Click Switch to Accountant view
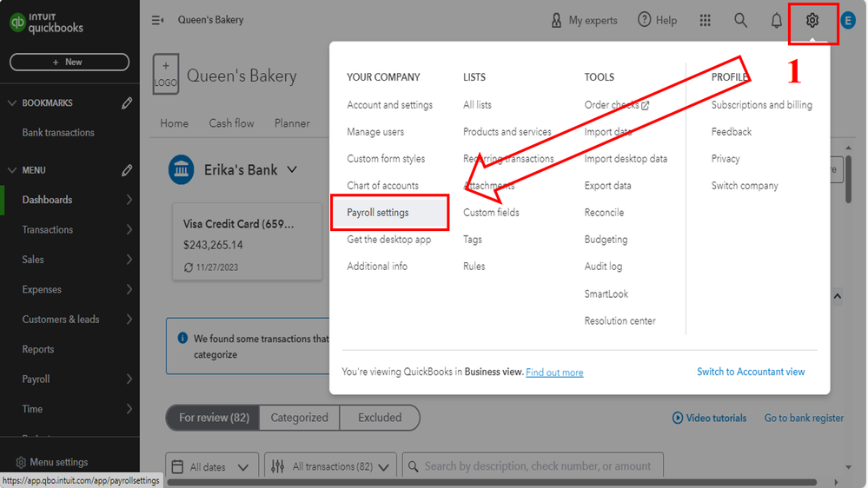Image resolution: width=868 pixels, height=488 pixels. (751, 372)
